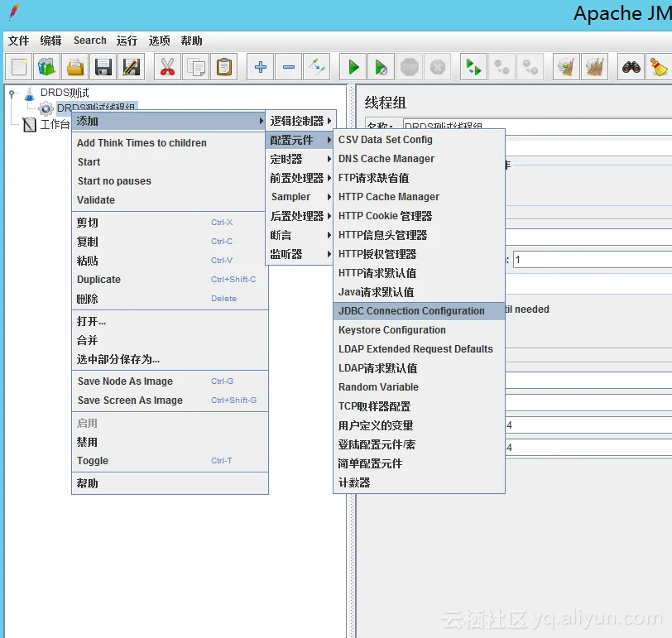Choose JDBC Connection Configuration from the submenu
This screenshot has height=638, width=672.
point(419,311)
